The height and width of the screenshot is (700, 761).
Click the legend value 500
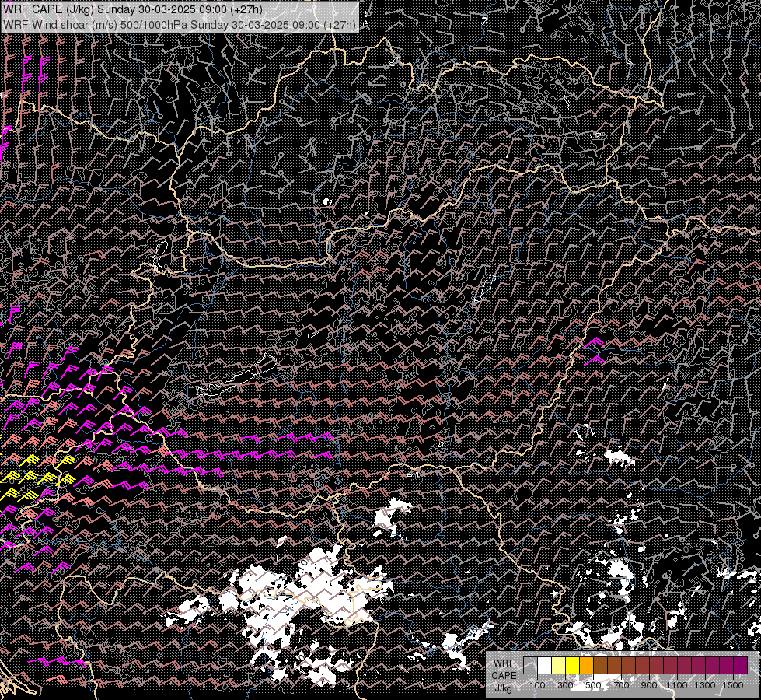tap(593, 685)
